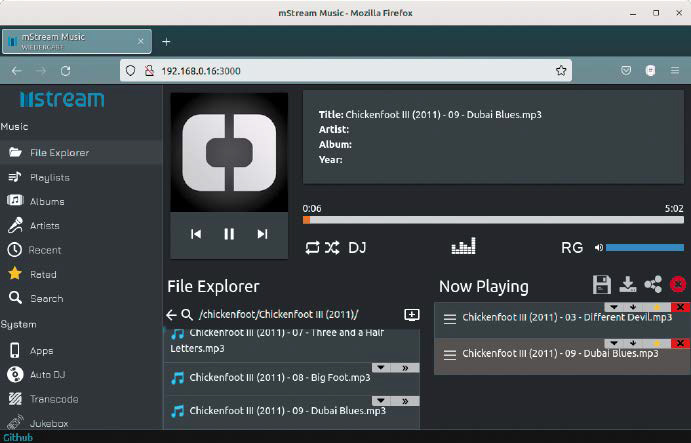Pause the currently playing track
Viewport: 691px width, 443px height.
229,234
